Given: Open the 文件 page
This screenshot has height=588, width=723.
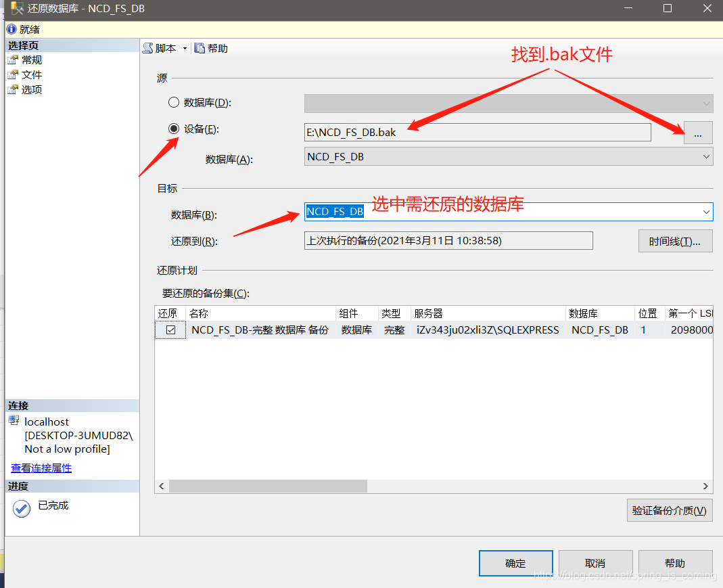Looking at the screenshot, I should 32,74.
